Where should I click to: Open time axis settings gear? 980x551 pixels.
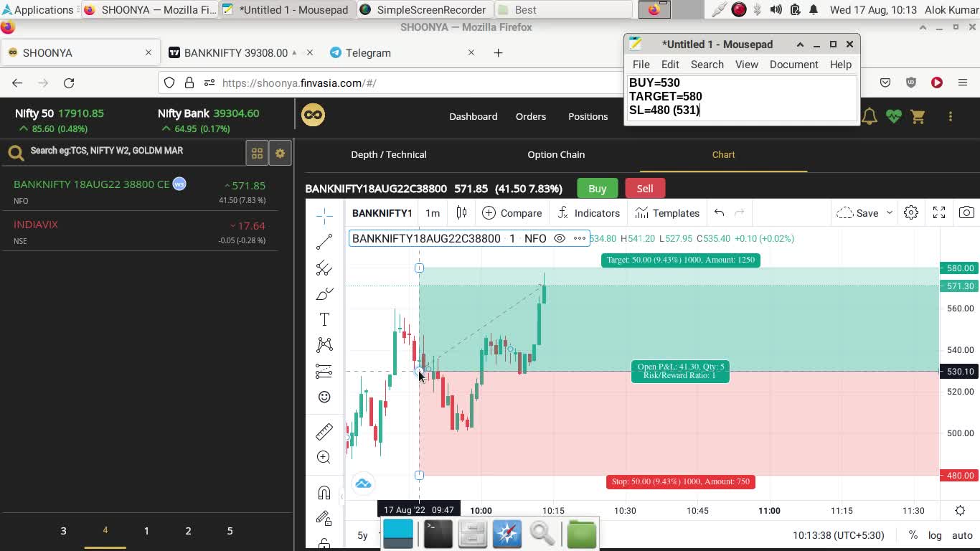click(x=960, y=511)
